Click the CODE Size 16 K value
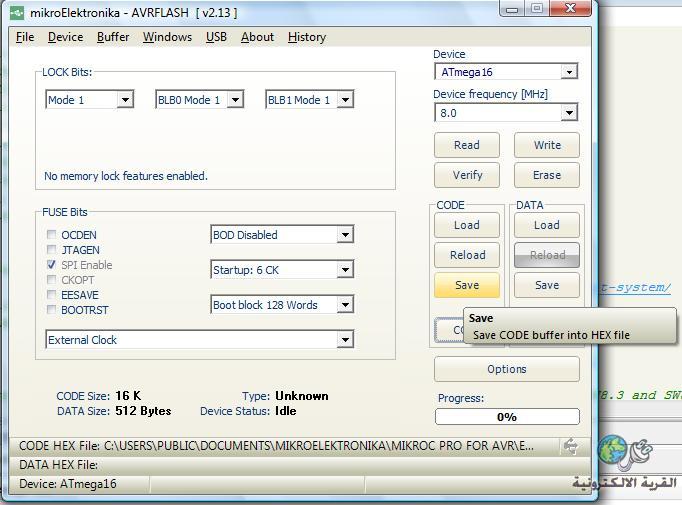The image size is (682, 505). point(128,396)
